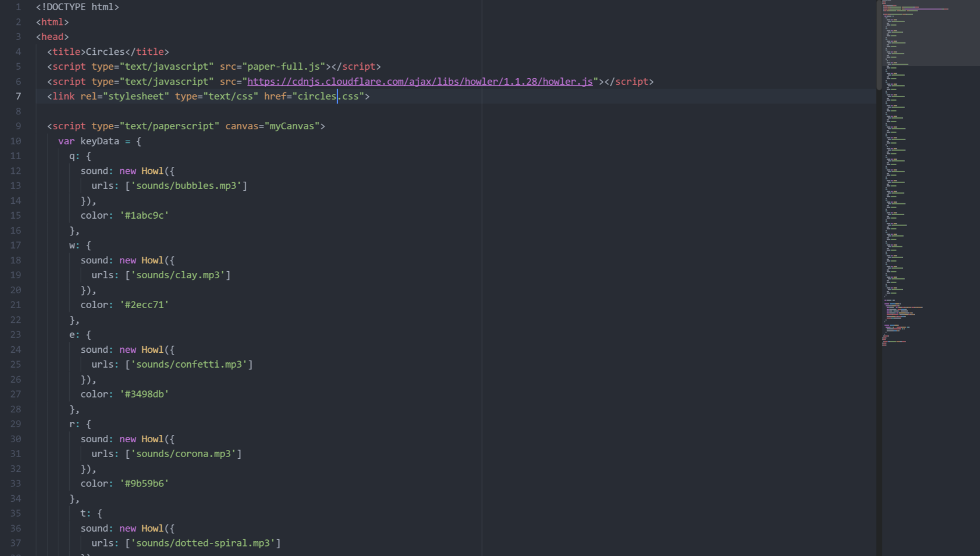Click the '#2ecc71' color value
This screenshot has height=556, width=980.
coord(144,305)
